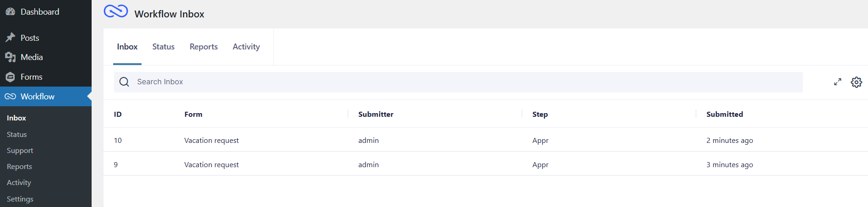Select the Inbox tab
Screen dimensions: 868x207
(127, 47)
